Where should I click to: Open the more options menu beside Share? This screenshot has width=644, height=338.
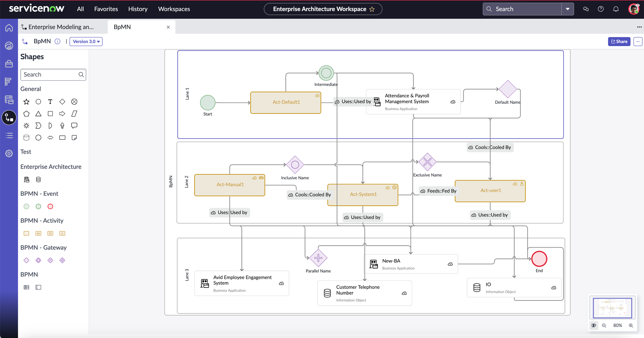[638, 41]
